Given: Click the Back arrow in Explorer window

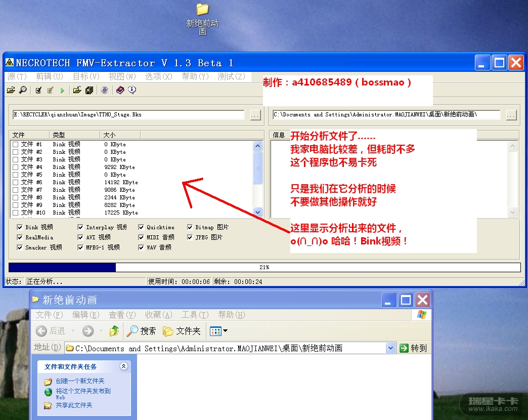Looking at the screenshot, I should pyautogui.click(x=41, y=331).
